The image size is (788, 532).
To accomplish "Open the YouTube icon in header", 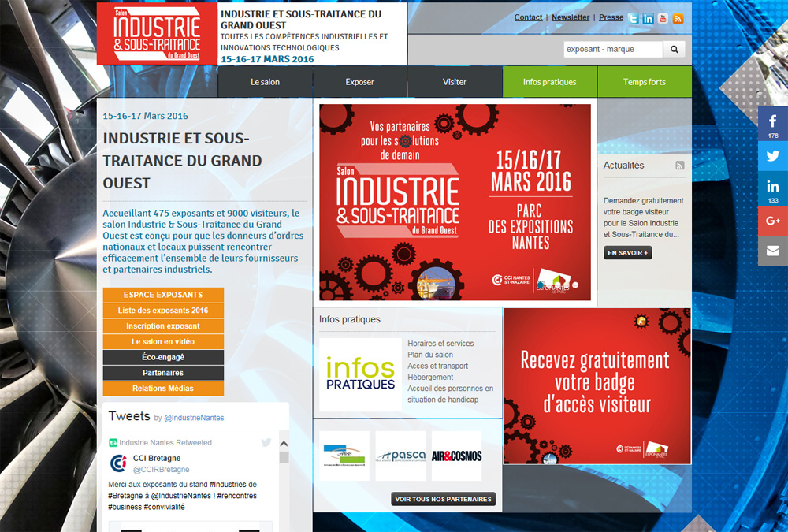I will [663, 19].
